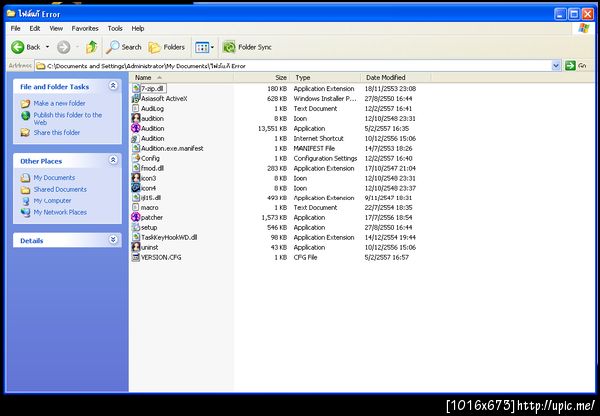Go to My Network Places link

[60, 212]
